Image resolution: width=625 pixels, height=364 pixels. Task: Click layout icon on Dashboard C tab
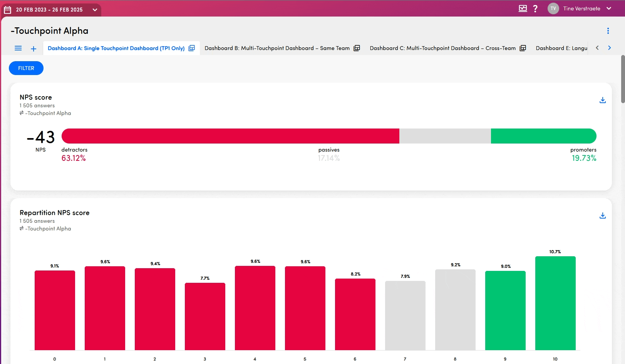523,48
